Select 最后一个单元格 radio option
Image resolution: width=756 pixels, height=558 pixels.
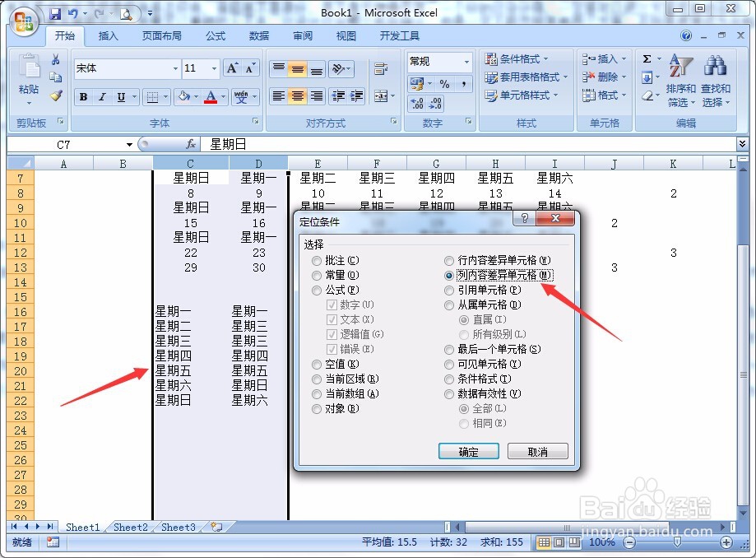pos(449,350)
